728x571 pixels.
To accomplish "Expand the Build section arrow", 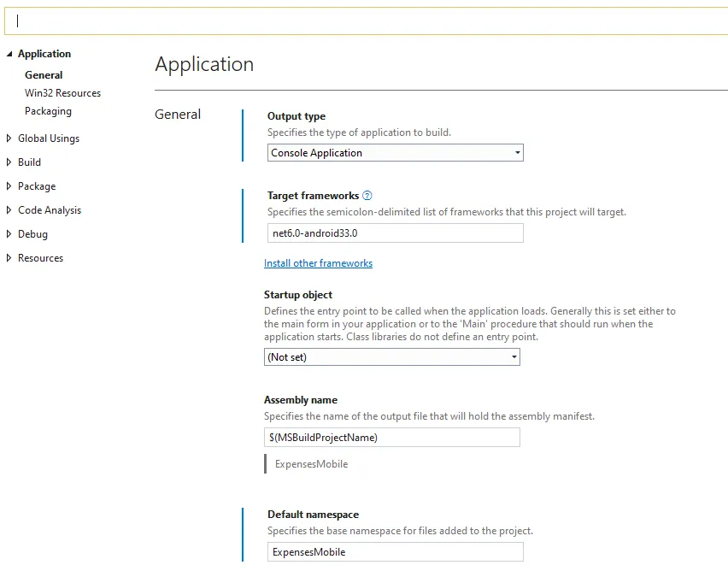I will point(9,162).
